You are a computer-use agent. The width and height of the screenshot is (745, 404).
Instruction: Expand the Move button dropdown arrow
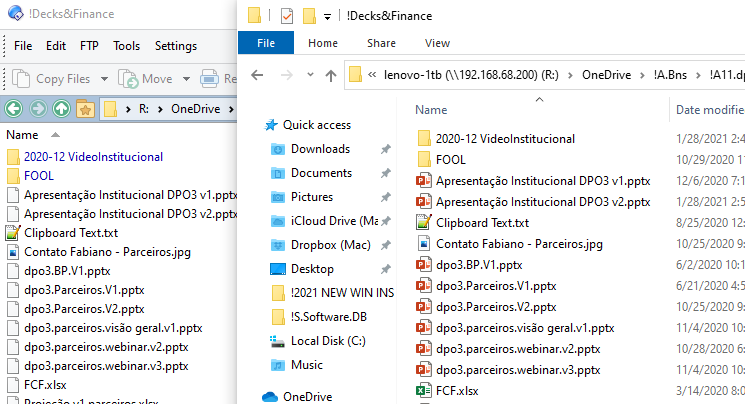coord(184,78)
